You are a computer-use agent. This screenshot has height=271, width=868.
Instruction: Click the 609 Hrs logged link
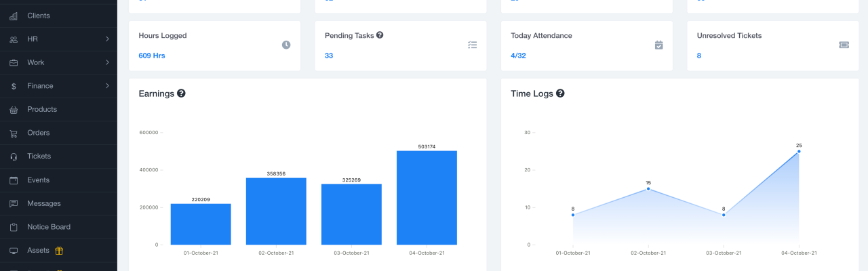click(x=152, y=56)
